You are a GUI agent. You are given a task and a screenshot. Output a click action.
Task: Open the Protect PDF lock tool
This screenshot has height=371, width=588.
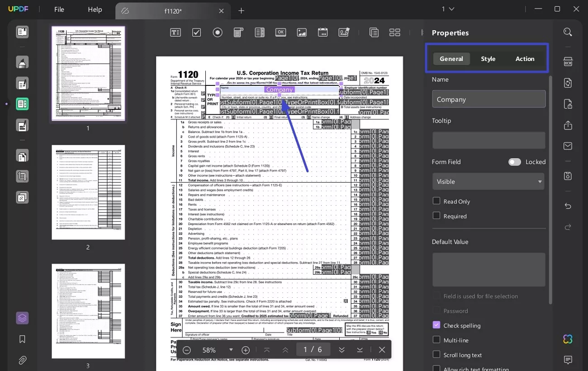click(x=568, y=104)
